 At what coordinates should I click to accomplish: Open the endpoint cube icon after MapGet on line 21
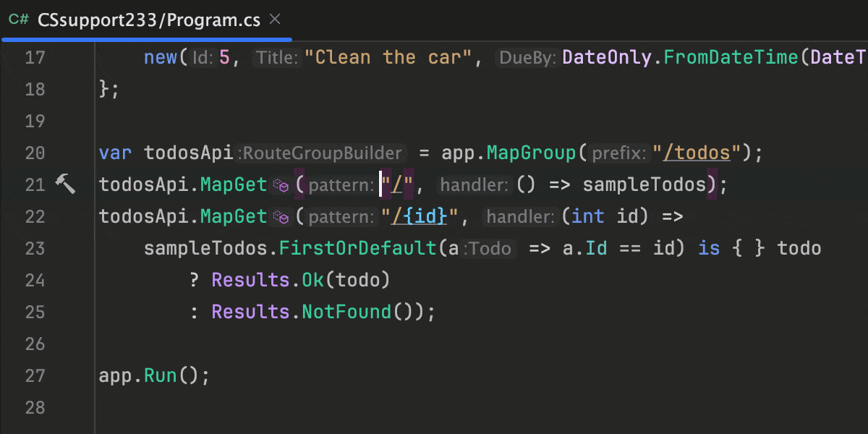(x=281, y=185)
